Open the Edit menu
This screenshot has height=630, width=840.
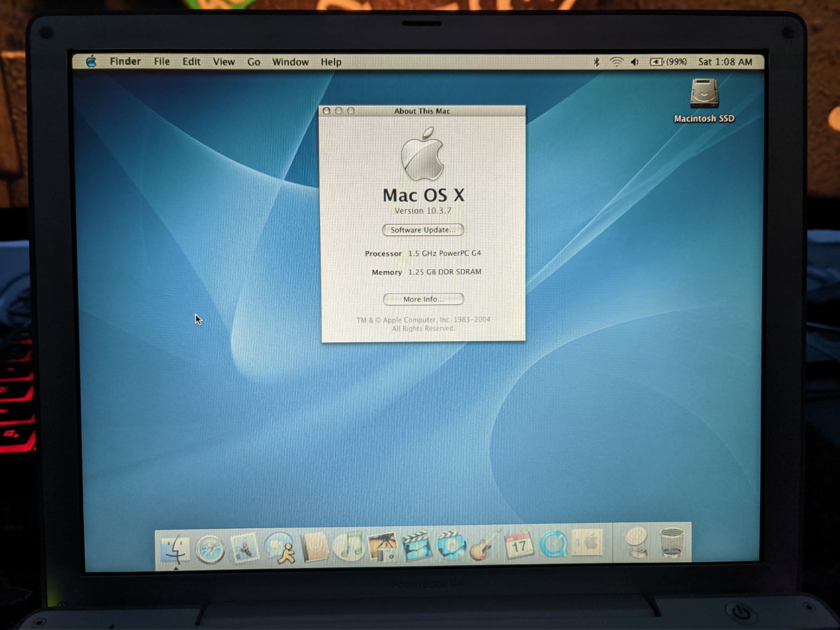tap(191, 62)
